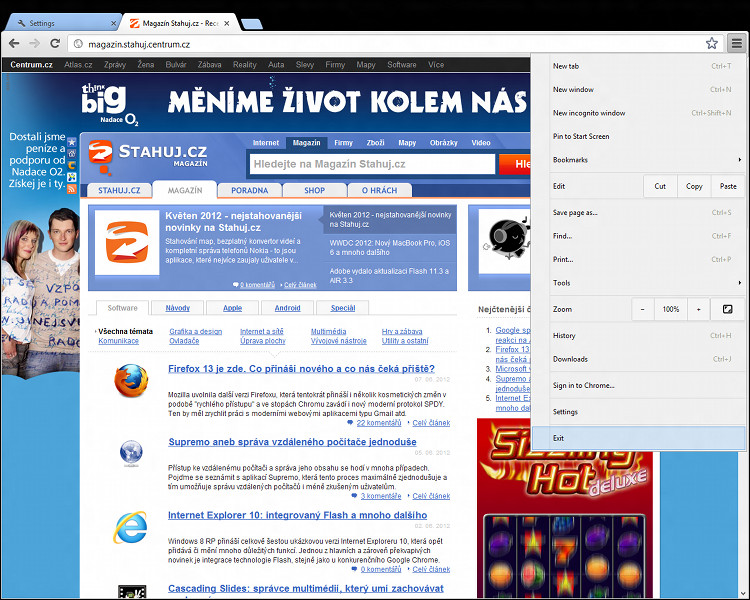Open History from the menu
This screenshot has height=600, width=750.
click(639, 335)
